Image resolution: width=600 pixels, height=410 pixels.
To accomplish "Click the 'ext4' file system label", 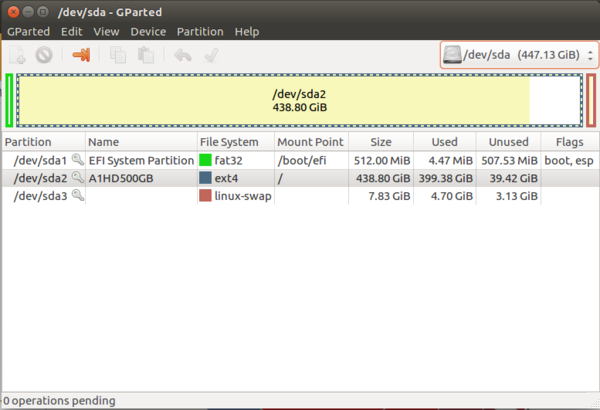I will click(x=226, y=178).
